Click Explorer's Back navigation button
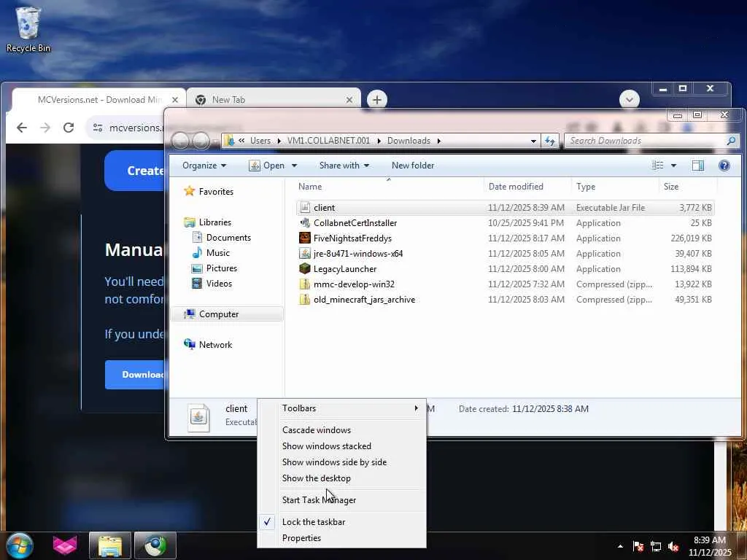The image size is (747, 560). [181, 141]
